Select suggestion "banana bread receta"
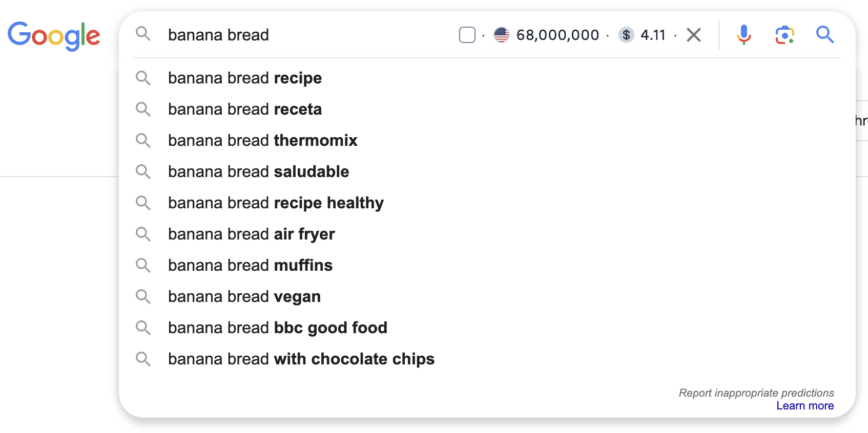The height and width of the screenshot is (433, 868). (x=245, y=110)
